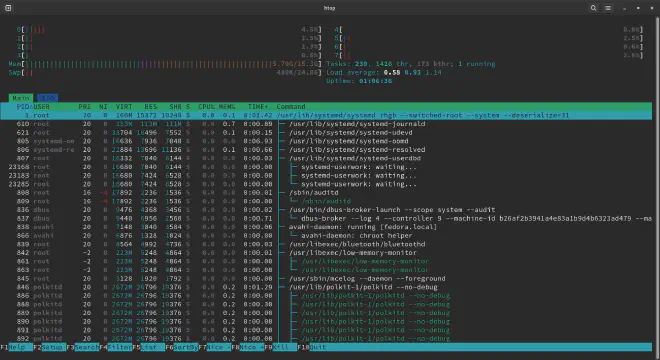Sort by the SHR column header
The image size is (660, 360).
(x=176, y=107)
